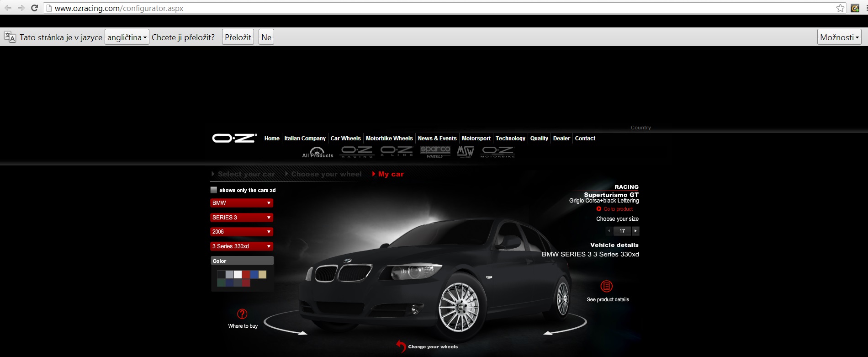Select the dark red car color swatch
Image resolution: width=868 pixels, height=357 pixels.
[246, 282]
